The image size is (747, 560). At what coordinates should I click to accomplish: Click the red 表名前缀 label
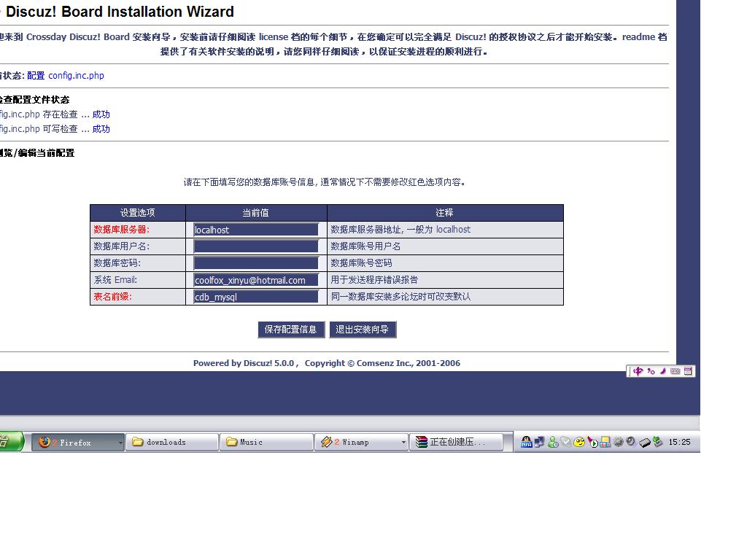click(113, 297)
